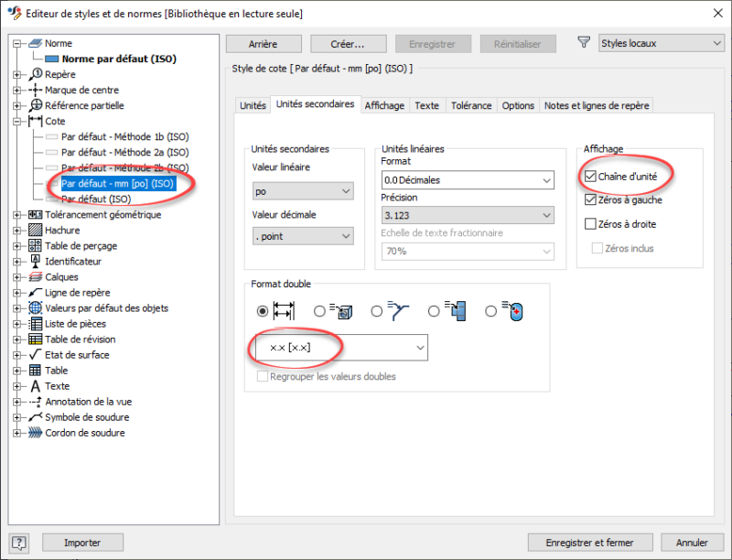Disable the Chaîne d'unité checkbox

[x=591, y=176]
